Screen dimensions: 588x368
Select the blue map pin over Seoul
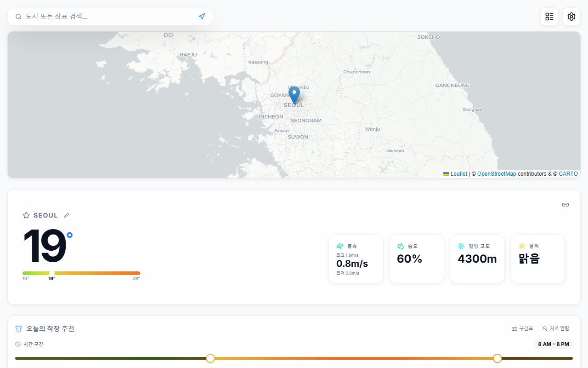click(294, 95)
